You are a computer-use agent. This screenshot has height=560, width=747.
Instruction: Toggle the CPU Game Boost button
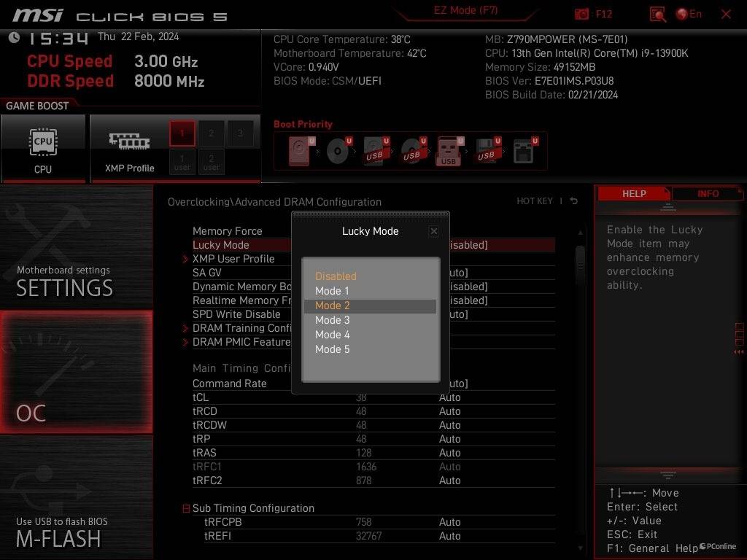[x=43, y=148]
